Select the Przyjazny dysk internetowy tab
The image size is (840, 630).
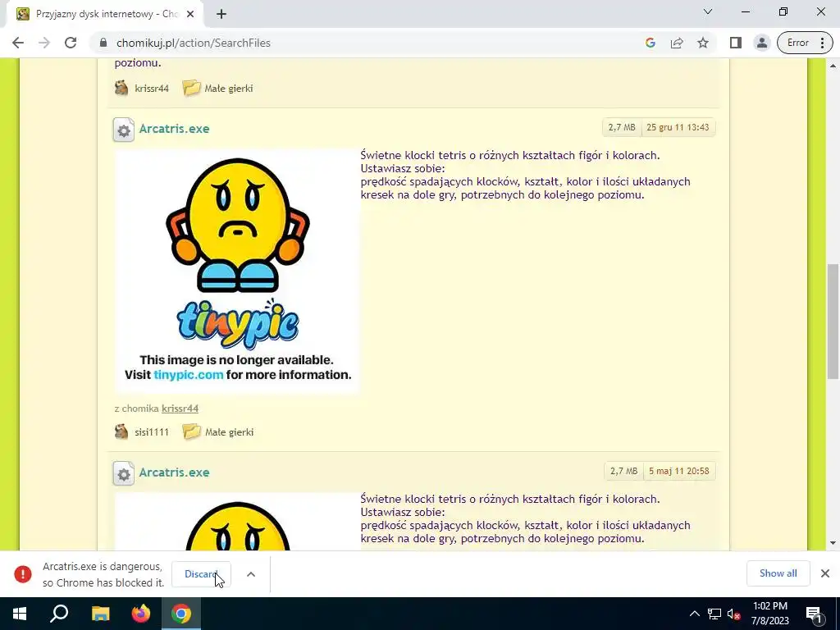(x=105, y=15)
